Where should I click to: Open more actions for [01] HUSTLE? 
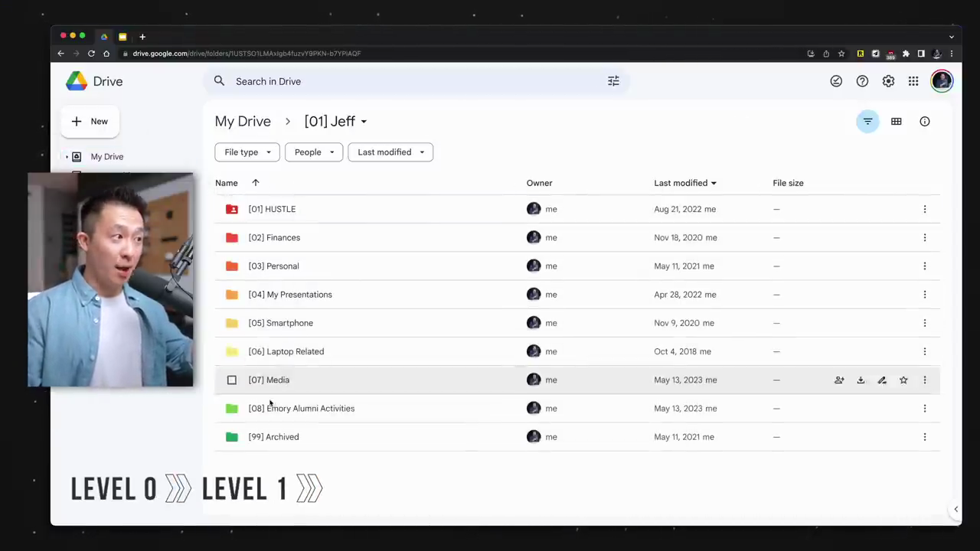(924, 209)
